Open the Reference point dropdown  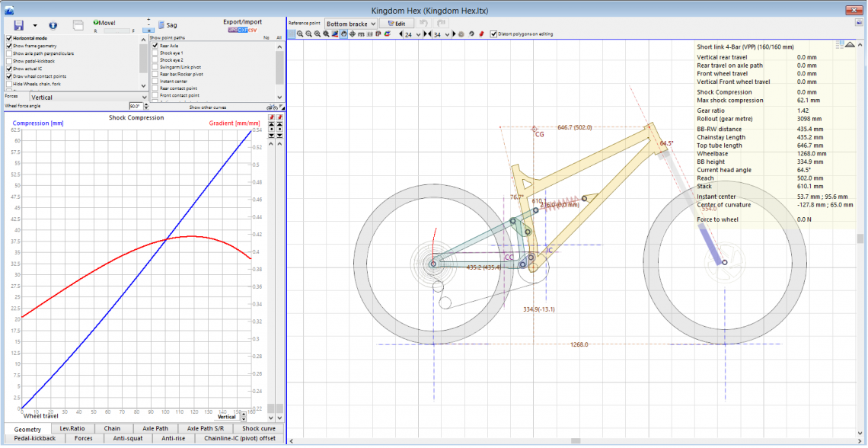click(350, 24)
